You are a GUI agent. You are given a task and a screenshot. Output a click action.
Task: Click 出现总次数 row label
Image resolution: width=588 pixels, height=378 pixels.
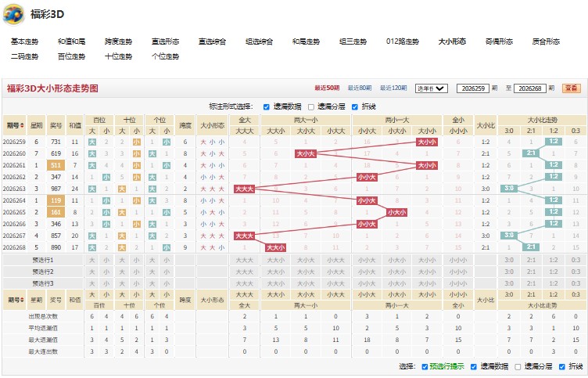click(43, 316)
